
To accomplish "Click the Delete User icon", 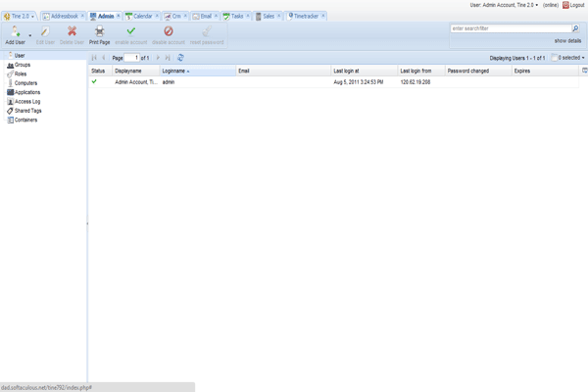I will (73, 31).
